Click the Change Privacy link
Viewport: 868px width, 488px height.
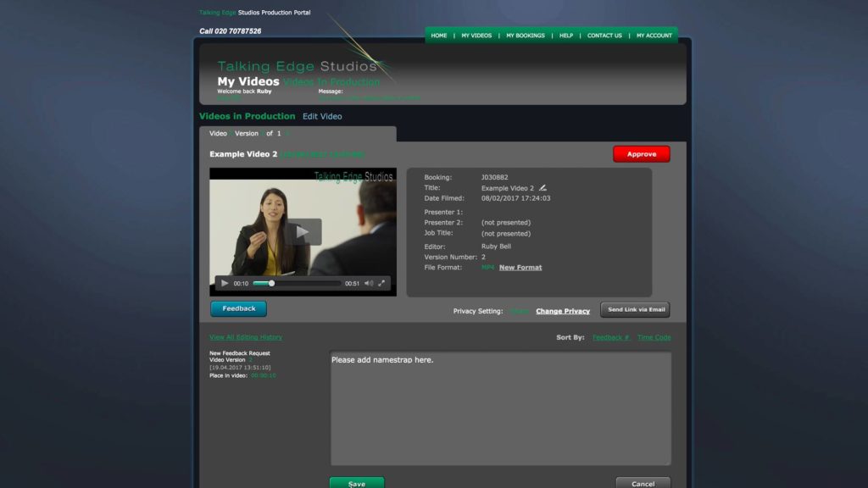pos(563,311)
